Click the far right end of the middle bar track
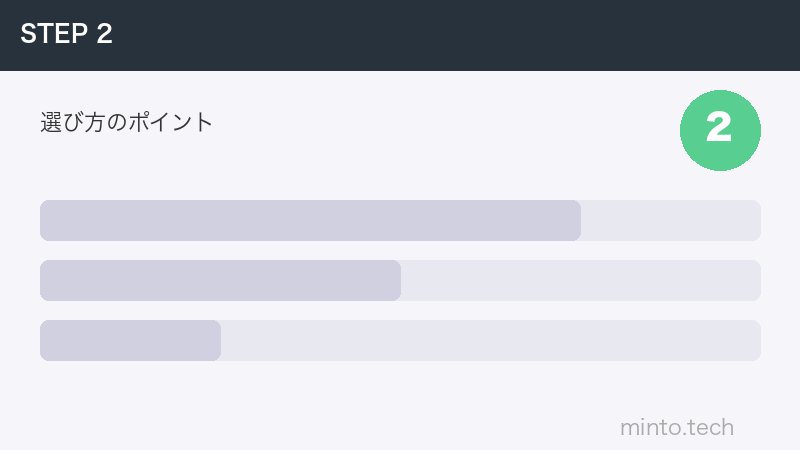 pos(756,281)
